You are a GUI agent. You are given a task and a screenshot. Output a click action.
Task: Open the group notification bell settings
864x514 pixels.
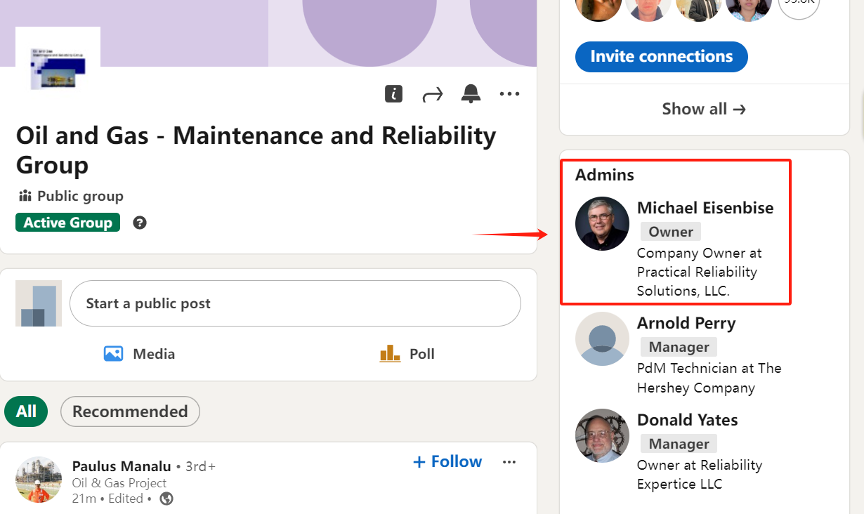pyautogui.click(x=471, y=94)
